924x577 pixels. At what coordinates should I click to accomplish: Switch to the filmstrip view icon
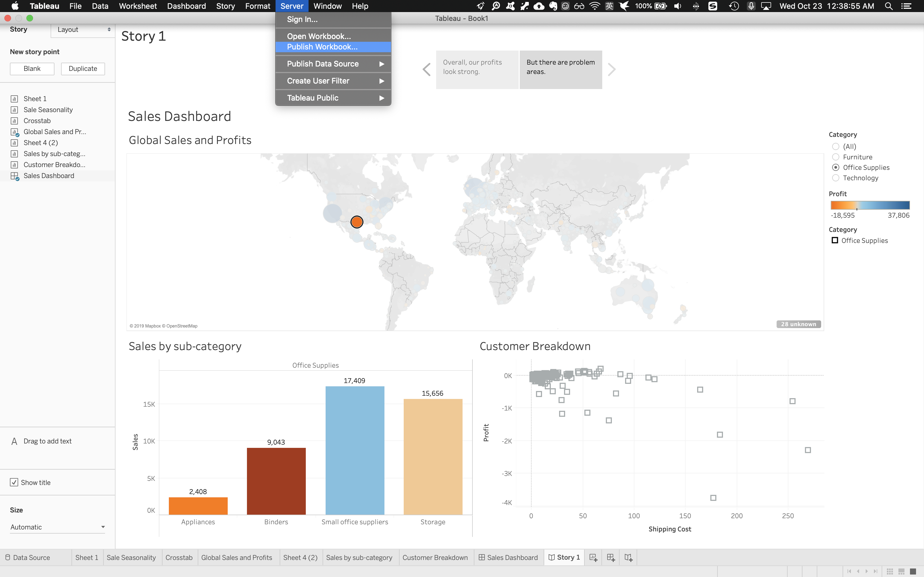(x=901, y=571)
